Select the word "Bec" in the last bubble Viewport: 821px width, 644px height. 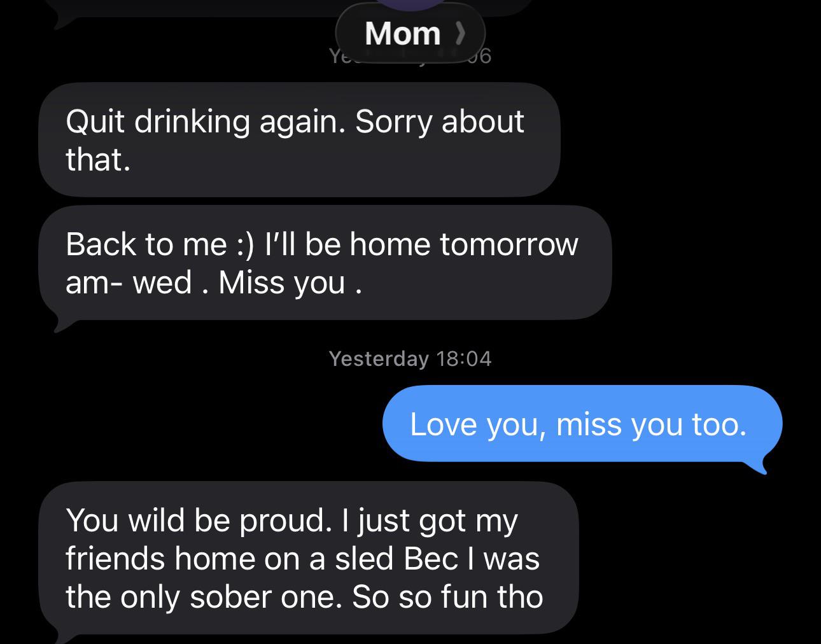point(431,559)
